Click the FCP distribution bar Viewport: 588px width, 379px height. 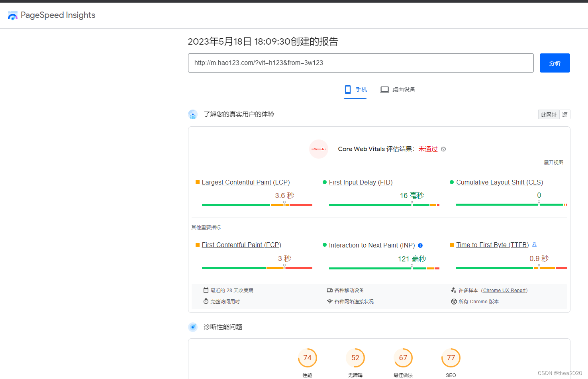click(257, 268)
